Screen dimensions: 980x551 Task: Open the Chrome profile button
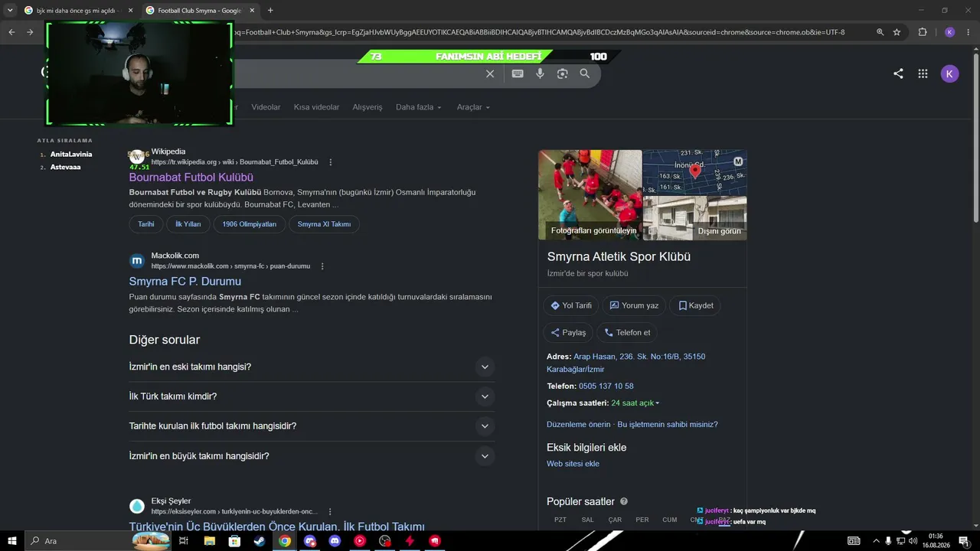coord(949,32)
